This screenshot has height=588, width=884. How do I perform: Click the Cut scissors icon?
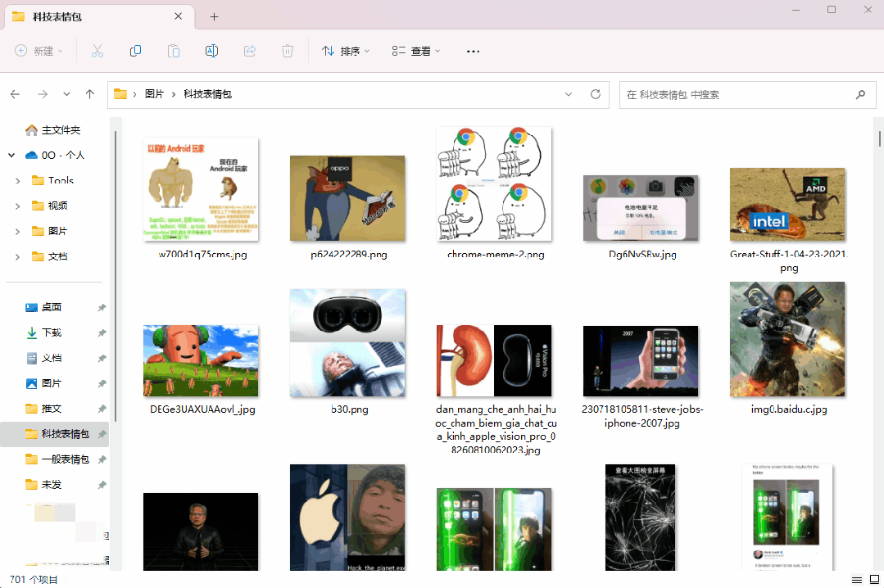(97, 52)
